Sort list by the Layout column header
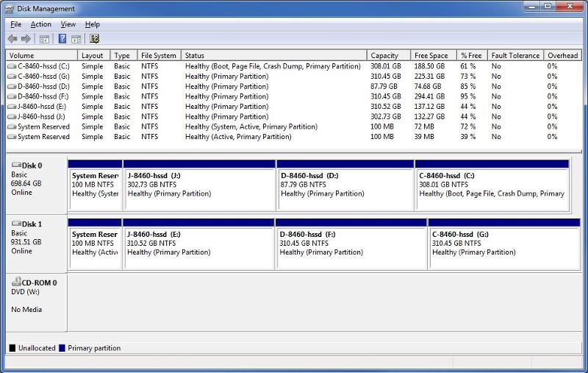Screen dimensions: 588x373 point(94,55)
